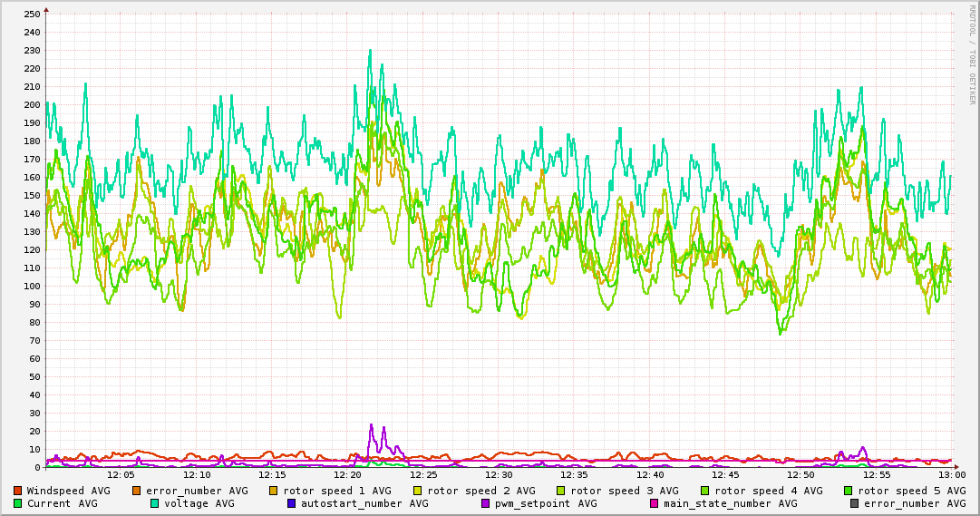
Task: Select the pink main_state_number AVG swatch
Action: (x=655, y=503)
